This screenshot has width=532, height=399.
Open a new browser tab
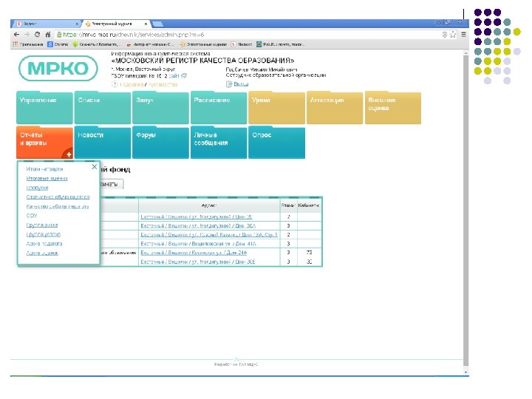tap(158, 24)
